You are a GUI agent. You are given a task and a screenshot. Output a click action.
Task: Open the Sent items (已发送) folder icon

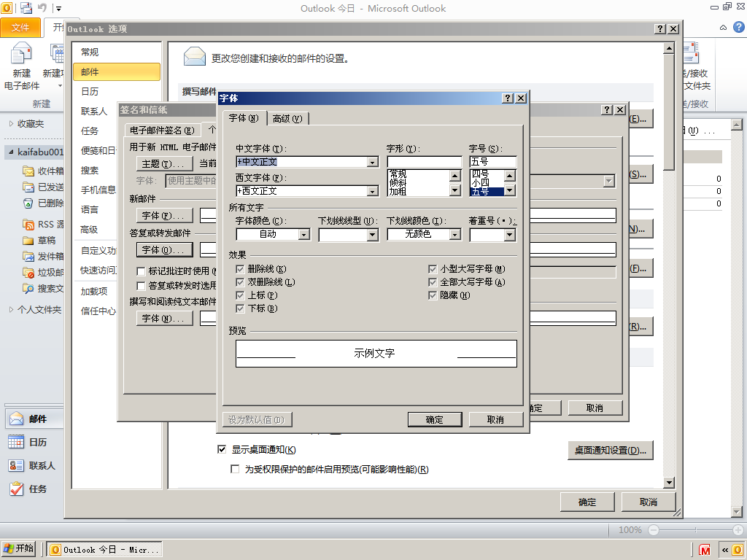(28, 187)
